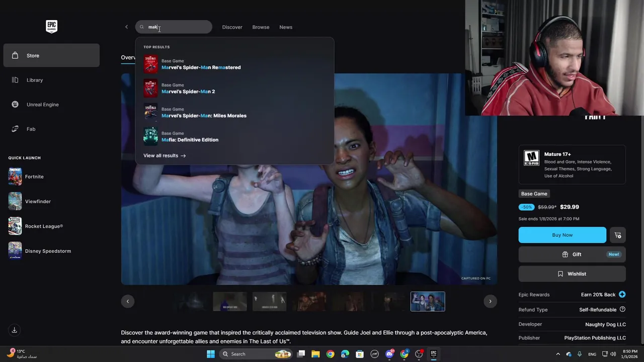The height and width of the screenshot is (362, 644).
Task: Launch Disney Speedstorm from Quick Launch
Action: (x=40, y=251)
